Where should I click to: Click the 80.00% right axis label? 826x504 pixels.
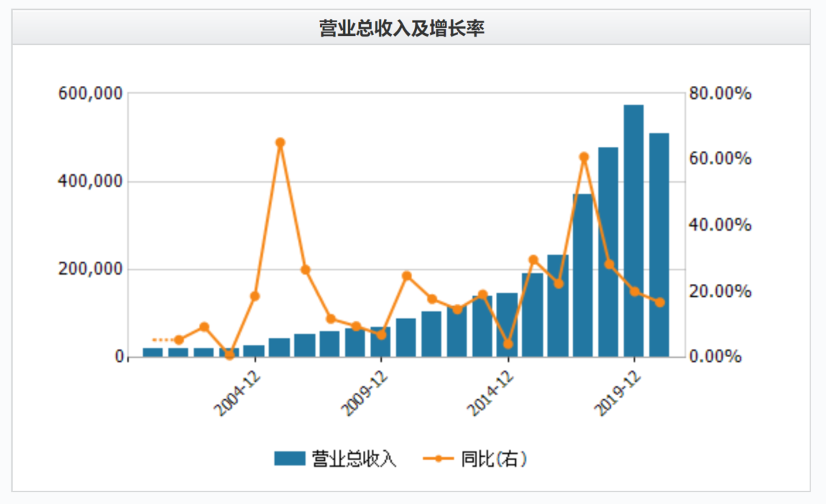coord(720,94)
